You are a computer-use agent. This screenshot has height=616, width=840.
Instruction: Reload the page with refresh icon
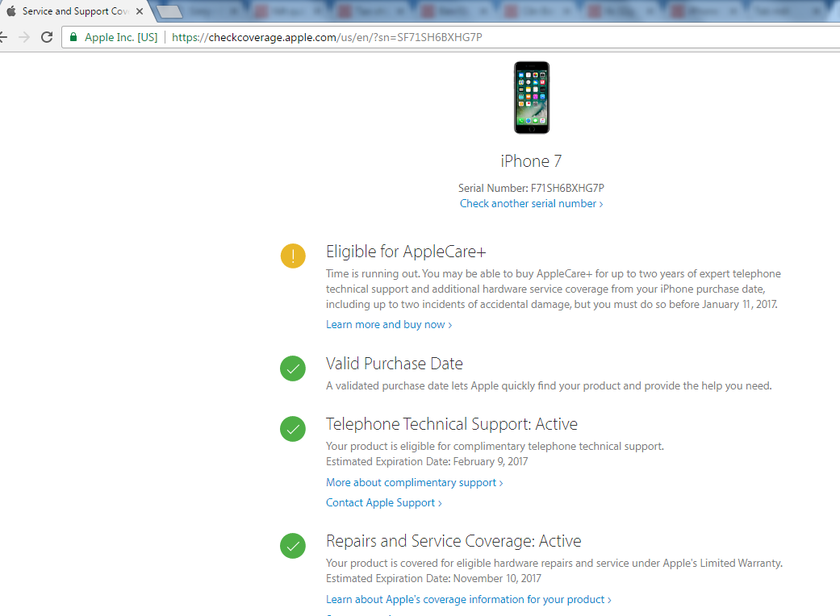[47, 37]
